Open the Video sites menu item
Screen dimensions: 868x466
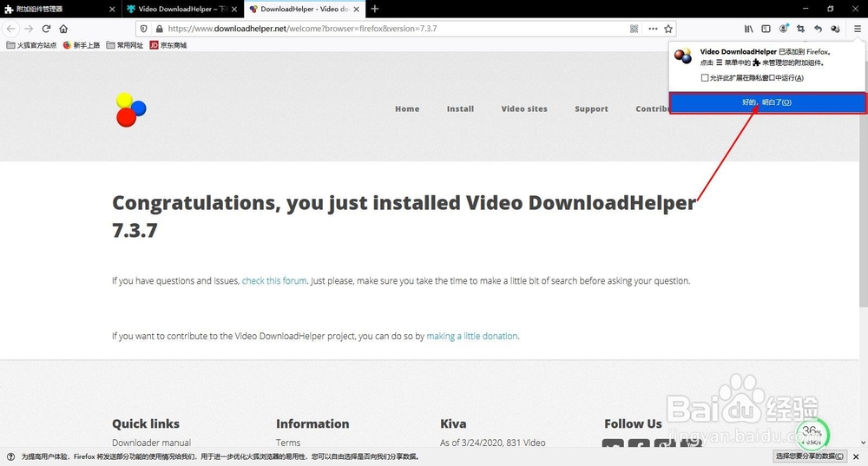click(524, 109)
